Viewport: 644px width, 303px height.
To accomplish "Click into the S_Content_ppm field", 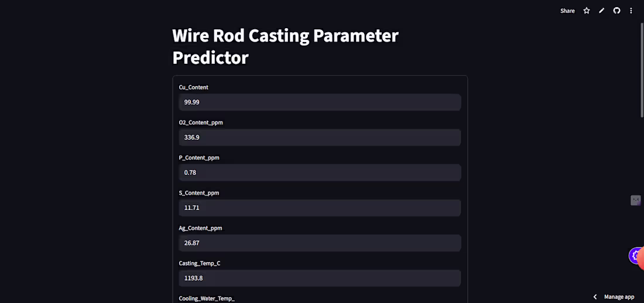I will coord(320,208).
